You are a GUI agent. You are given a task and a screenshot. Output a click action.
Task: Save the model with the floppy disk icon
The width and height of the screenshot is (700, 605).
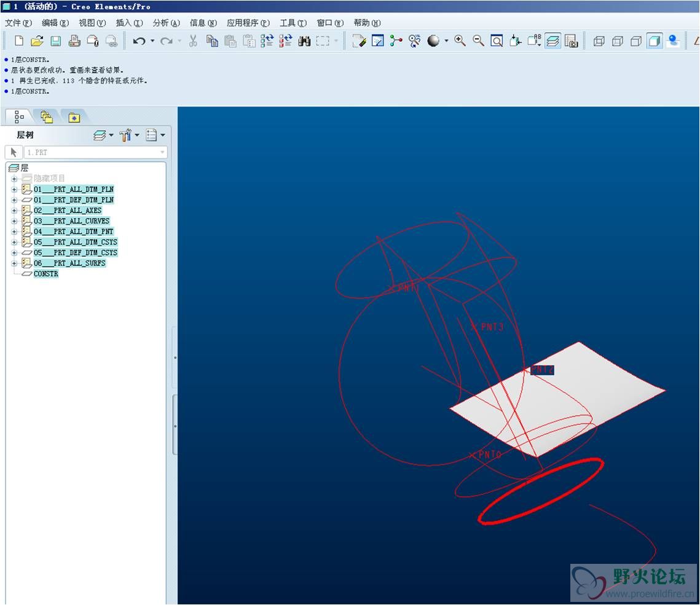click(56, 41)
